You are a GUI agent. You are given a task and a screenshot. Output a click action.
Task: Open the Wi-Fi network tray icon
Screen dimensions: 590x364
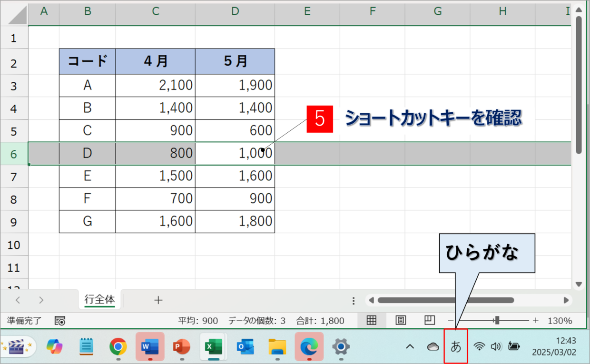(479, 346)
